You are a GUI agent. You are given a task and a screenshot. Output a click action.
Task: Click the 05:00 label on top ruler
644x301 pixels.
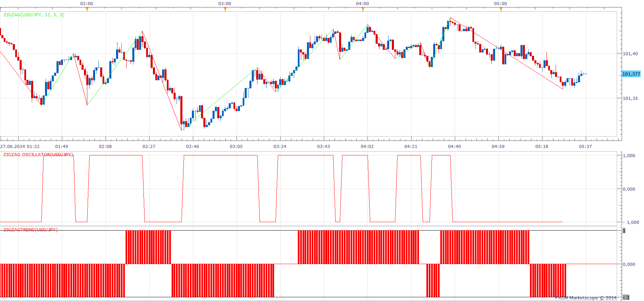point(501,4)
